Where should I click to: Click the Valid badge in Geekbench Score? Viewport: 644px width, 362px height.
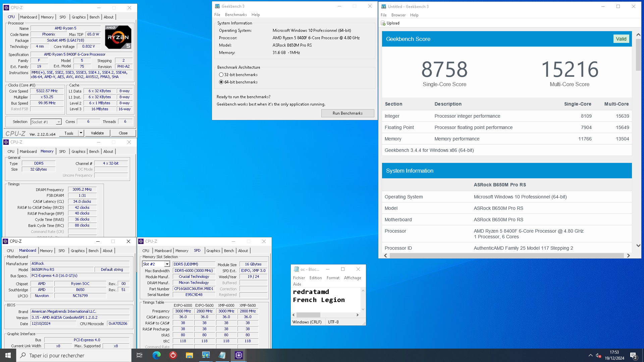pos(621,39)
